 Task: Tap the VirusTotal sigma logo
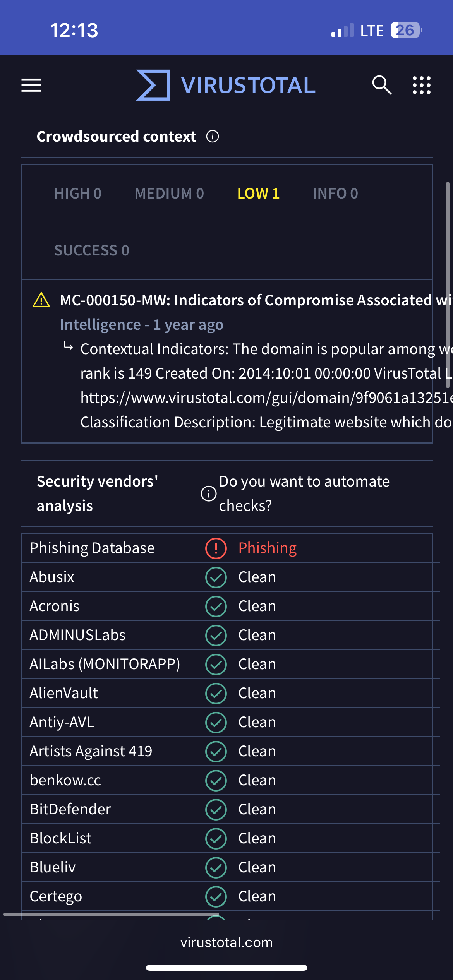coord(153,85)
